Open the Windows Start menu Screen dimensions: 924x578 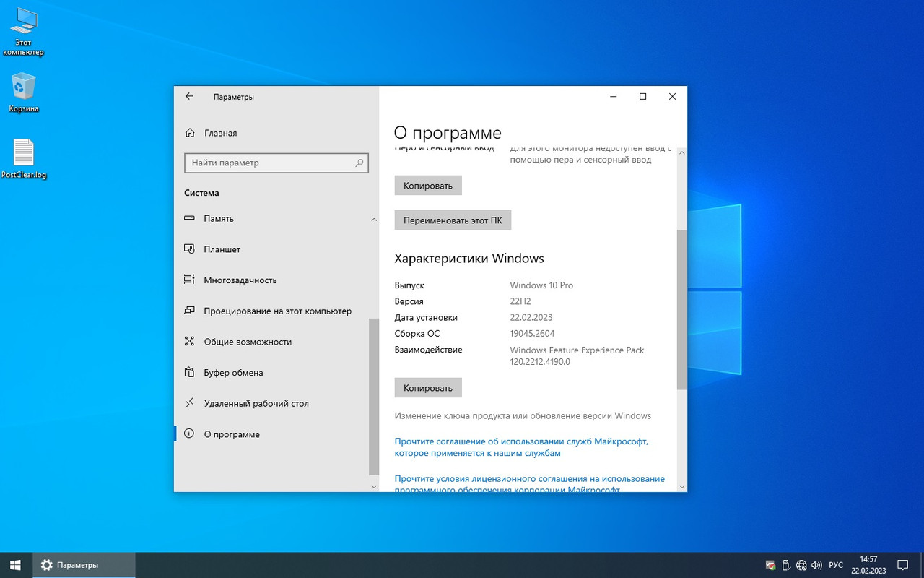click(16, 565)
